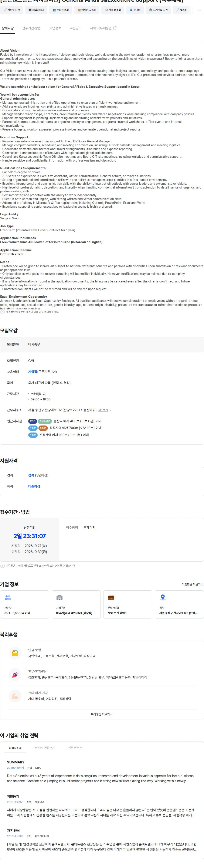
Task: Click the 휴무·휴가·행사 party icon
Action: [15, 675]
